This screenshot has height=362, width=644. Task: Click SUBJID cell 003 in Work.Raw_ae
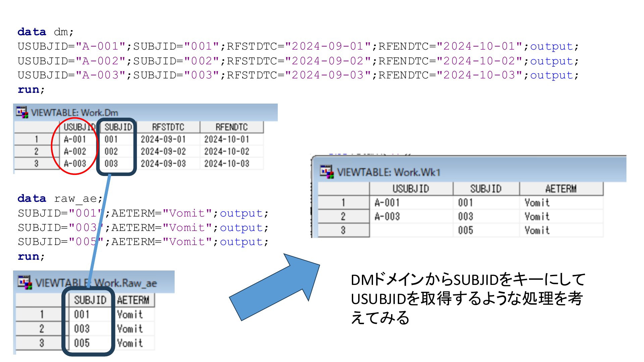click(x=90, y=329)
